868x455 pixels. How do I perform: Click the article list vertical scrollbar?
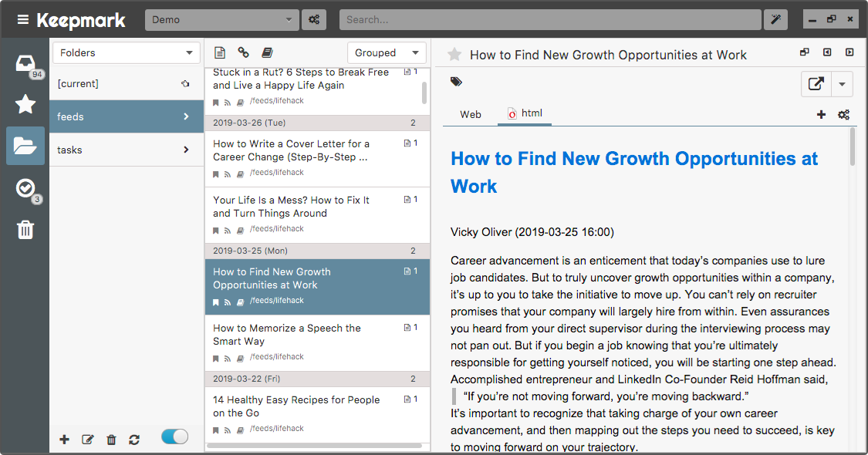click(424, 93)
